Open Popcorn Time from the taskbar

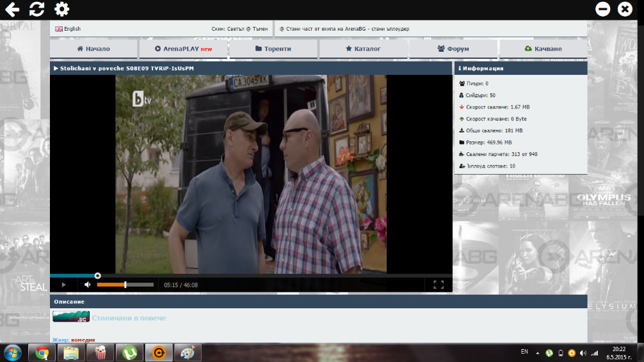[x=101, y=352]
